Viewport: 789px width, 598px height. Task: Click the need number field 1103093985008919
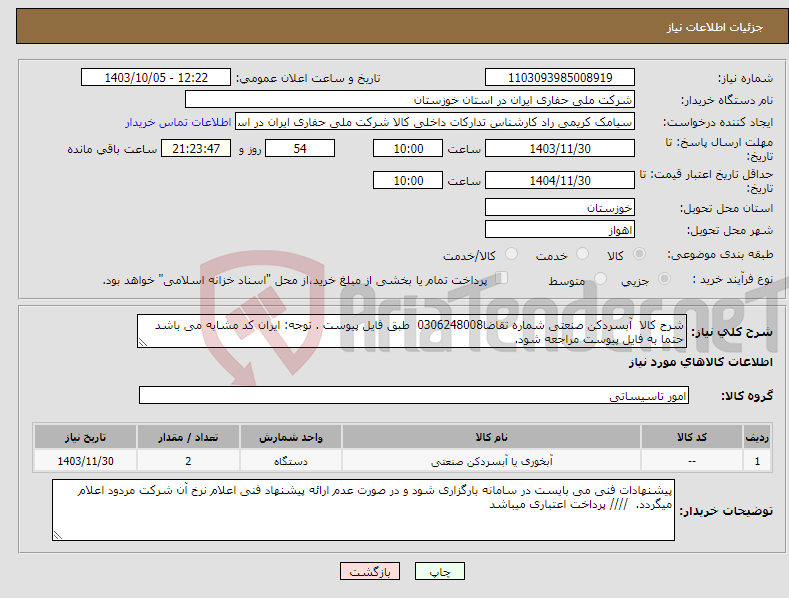(560, 78)
